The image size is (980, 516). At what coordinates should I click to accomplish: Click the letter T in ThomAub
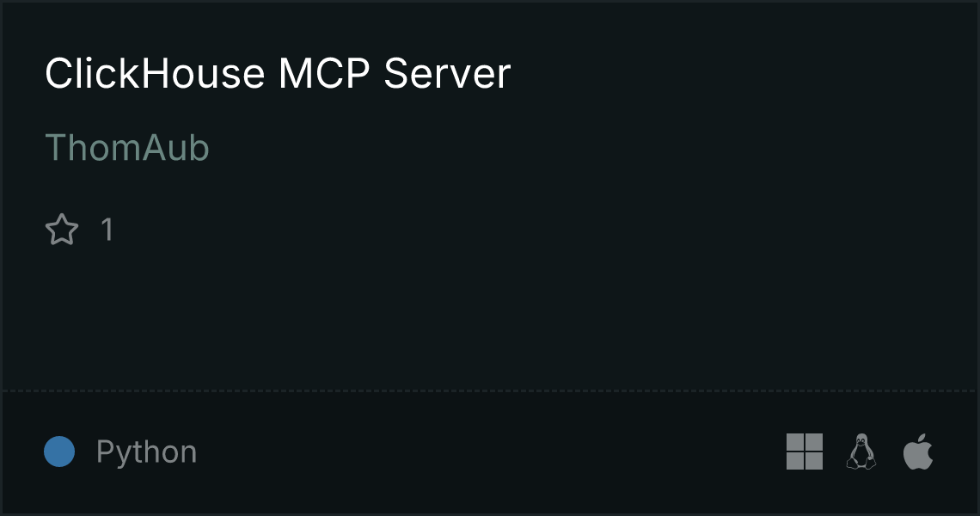pyautogui.click(x=56, y=148)
